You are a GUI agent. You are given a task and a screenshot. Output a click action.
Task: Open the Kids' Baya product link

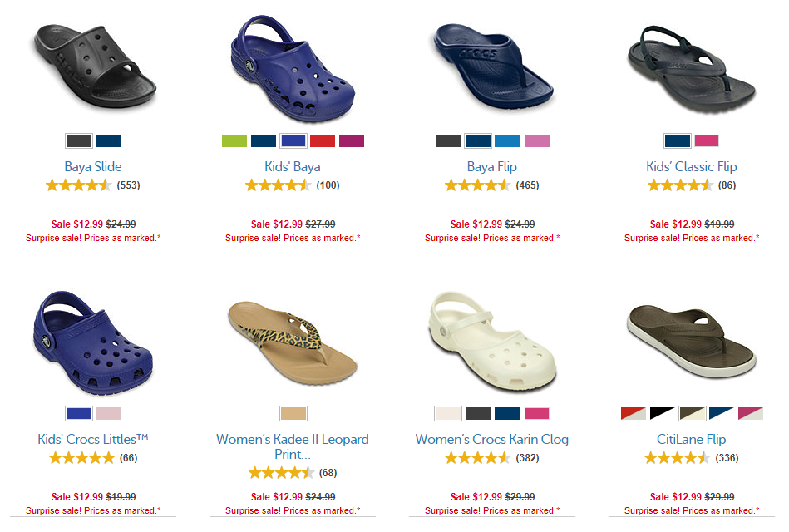pos(293,166)
